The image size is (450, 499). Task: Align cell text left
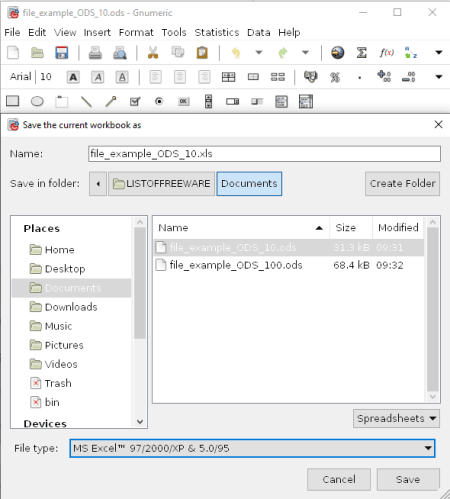coord(155,77)
